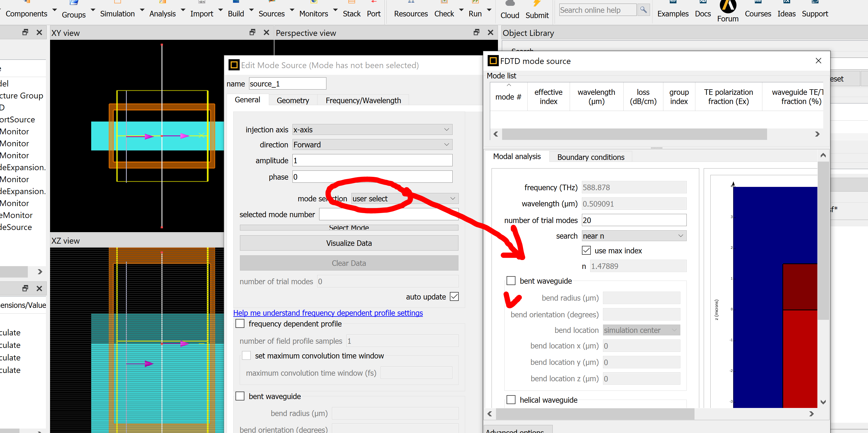Click the search online help magnifier icon
The height and width of the screenshot is (433, 868).
tap(643, 10)
